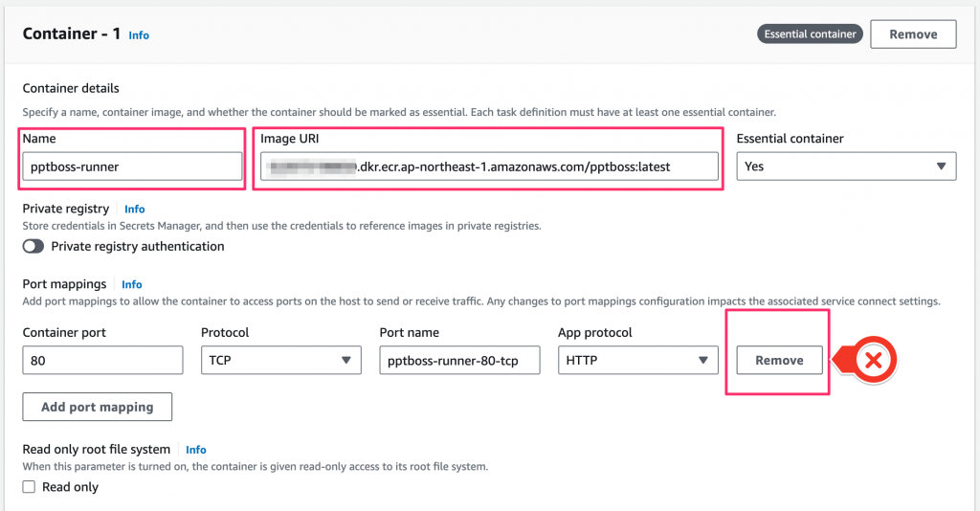Click Info link next to Private registry
Screen dimensions: 980x511
(x=134, y=209)
